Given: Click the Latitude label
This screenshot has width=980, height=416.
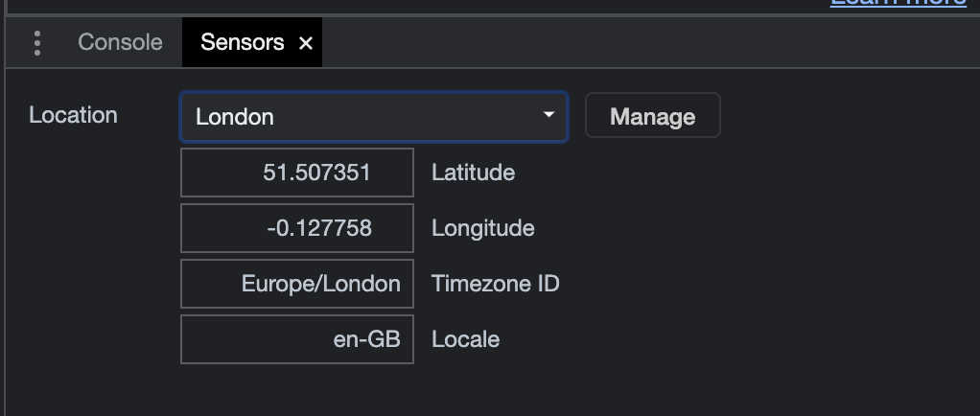Looking at the screenshot, I should (x=473, y=173).
